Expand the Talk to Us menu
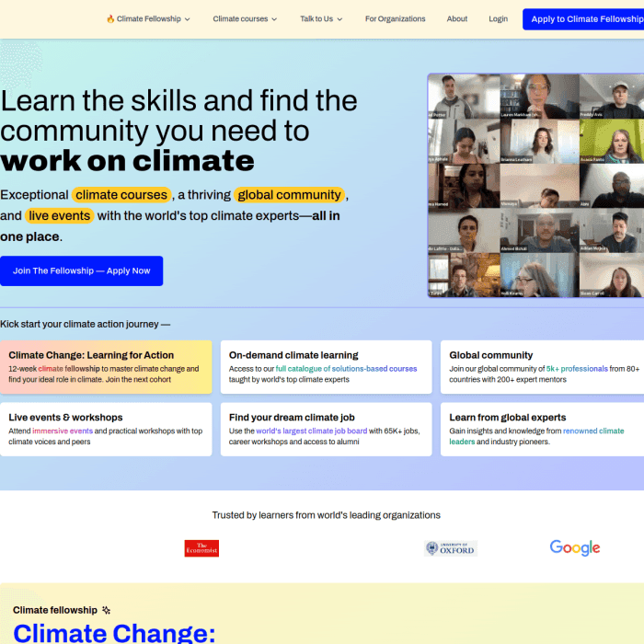Viewport: 644px width, 644px height. click(321, 19)
